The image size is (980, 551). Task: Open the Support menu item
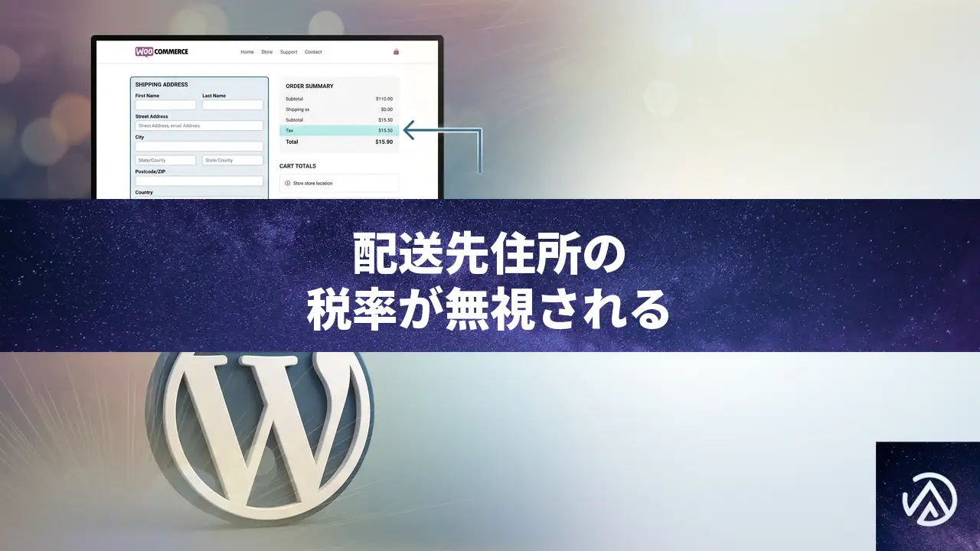coord(289,52)
